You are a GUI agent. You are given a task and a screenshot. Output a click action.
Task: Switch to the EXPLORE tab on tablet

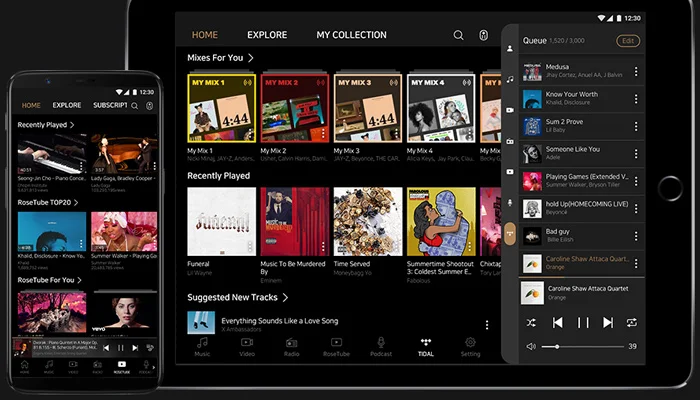coord(267,35)
